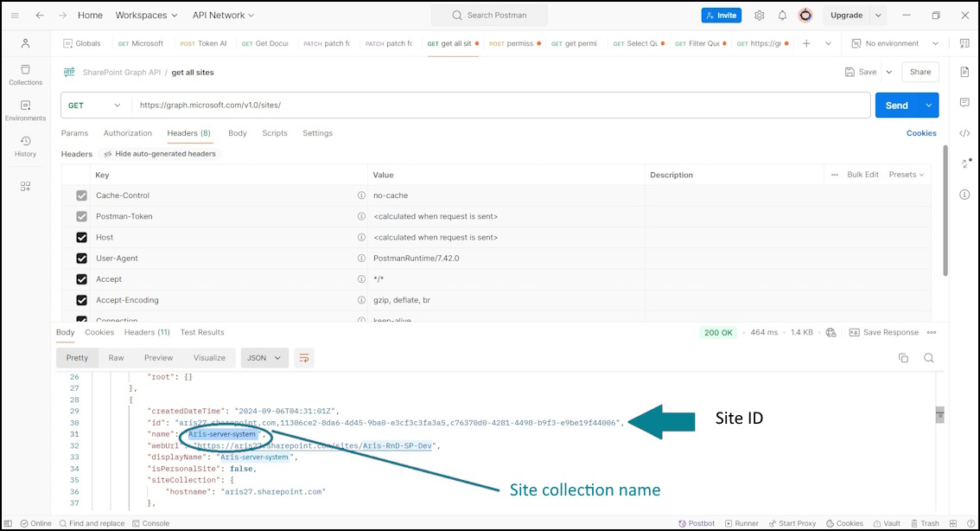Open the Cookies link beside request tabs

(x=921, y=133)
